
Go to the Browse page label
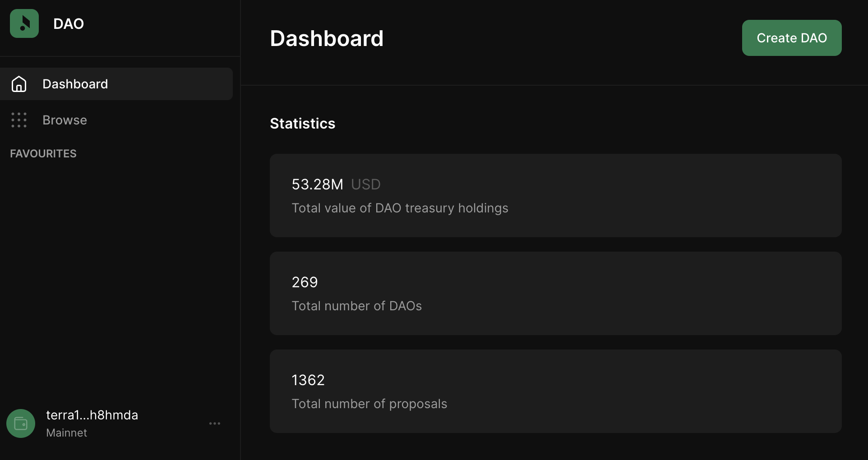click(65, 120)
